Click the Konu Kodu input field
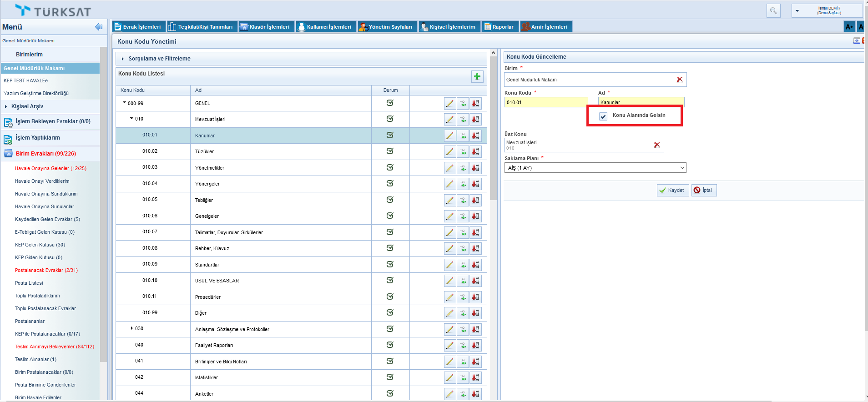Screen dimensions: 868x402 [x=545, y=102]
